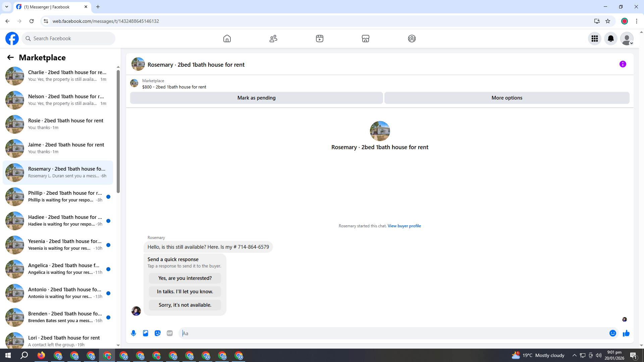Screen dimensions: 644x362
Task: Open the Marketplace storefront icon
Action: 366,39
